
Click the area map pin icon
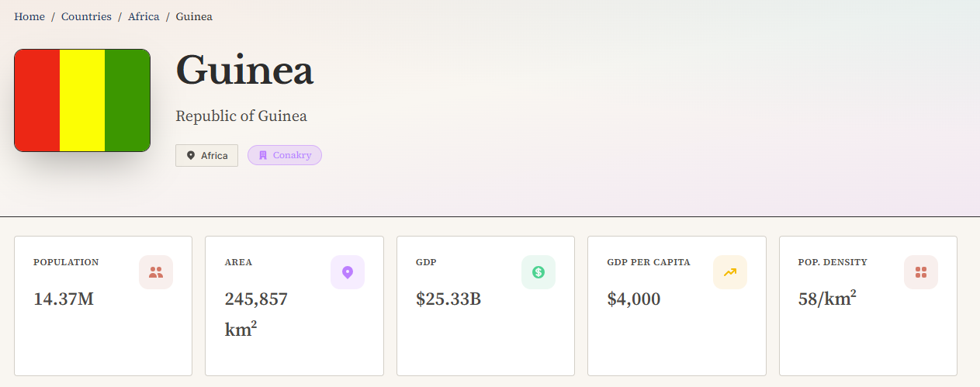click(348, 272)
